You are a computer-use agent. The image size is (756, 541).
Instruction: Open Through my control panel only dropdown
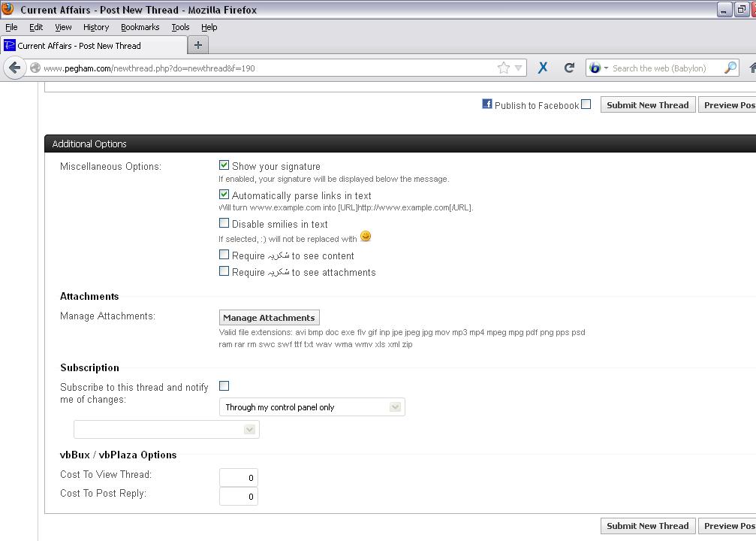click(x=312, y=407)
